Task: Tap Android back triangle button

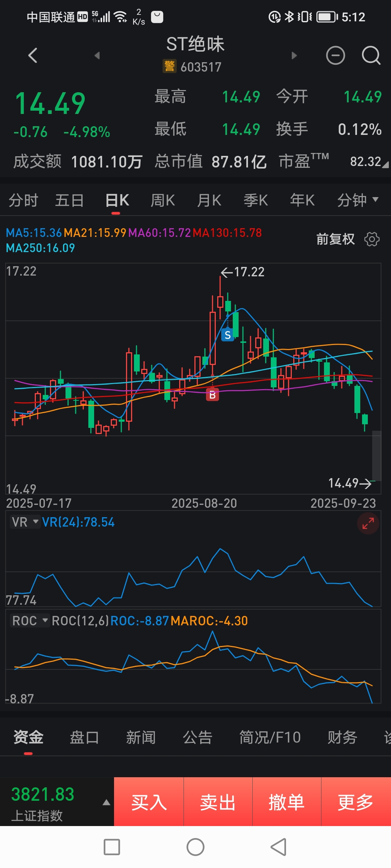Action: click(x=278, y=847)
